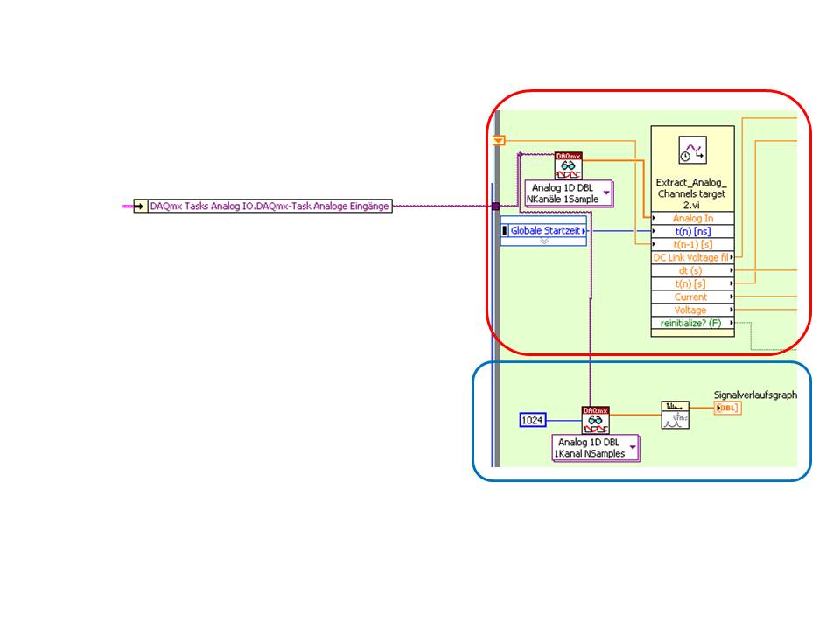Select the Globale Startzeit global variable
This screenshot has width=840, height=630.
(543, 231)
